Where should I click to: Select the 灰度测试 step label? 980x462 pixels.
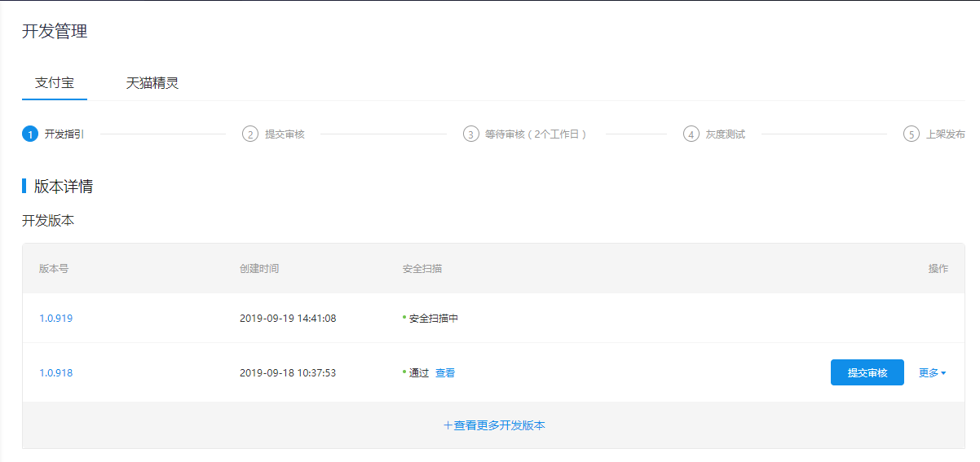coord(726,134)
